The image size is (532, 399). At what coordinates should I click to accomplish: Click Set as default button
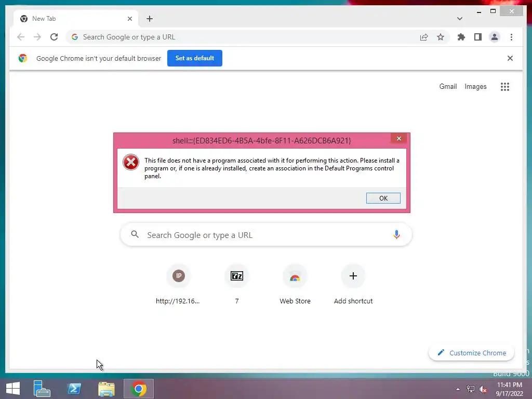[195, 58]
